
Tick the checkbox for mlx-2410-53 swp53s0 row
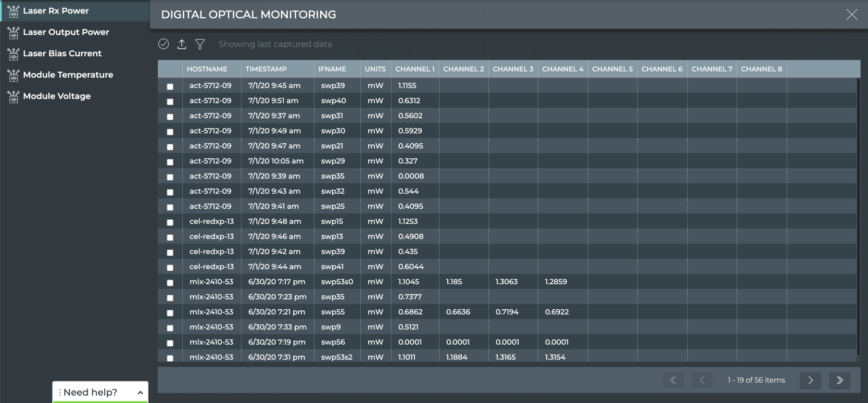pyautogui.click(x=170, y=283)
